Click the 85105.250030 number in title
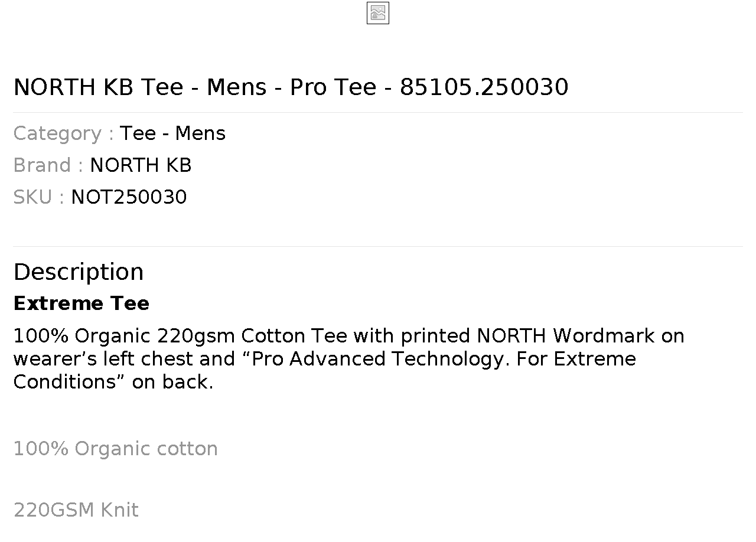Screen dimensions: 756x542 (484, 87)
